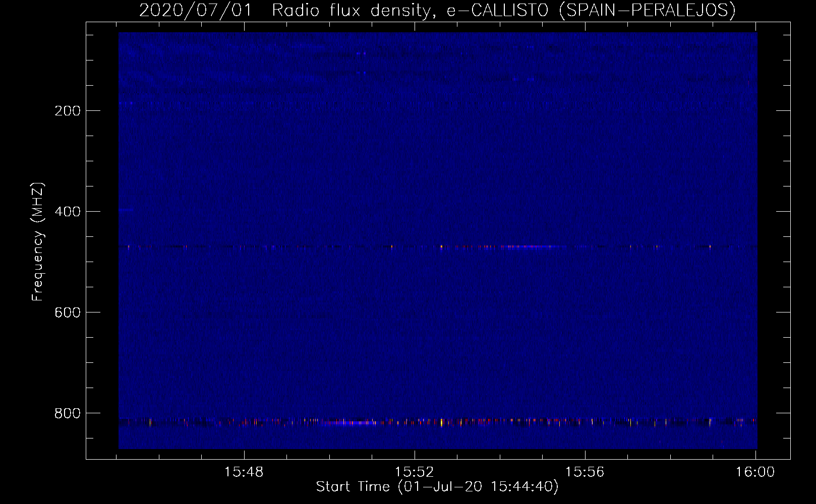This screenshot has height=504, width=816.
Task: Click the bright interference band near 820 MHz
Action: [x=438, y=422]
